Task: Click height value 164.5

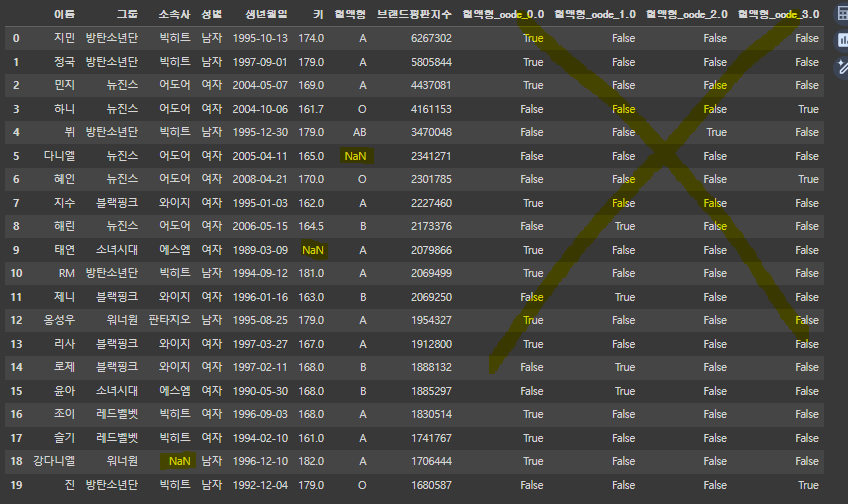Action: pyautogui.click(x=311, y=226)
